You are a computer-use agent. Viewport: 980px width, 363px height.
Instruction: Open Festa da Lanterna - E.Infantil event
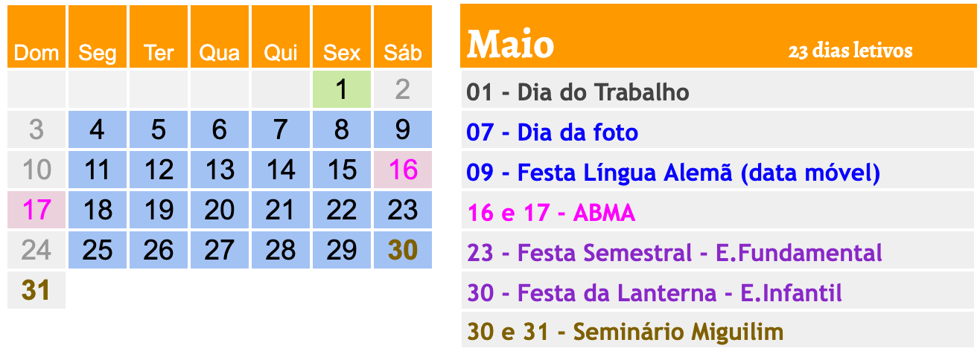coord(655,293)
